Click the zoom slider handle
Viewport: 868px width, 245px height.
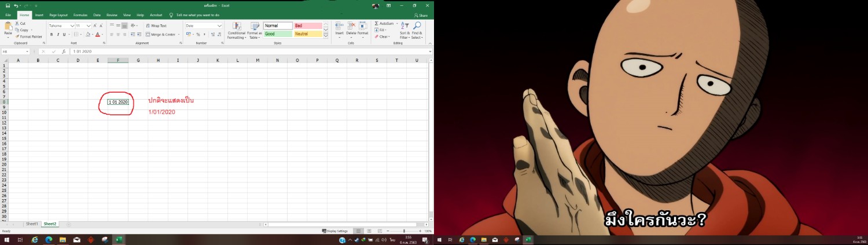[x=404, y=231]
